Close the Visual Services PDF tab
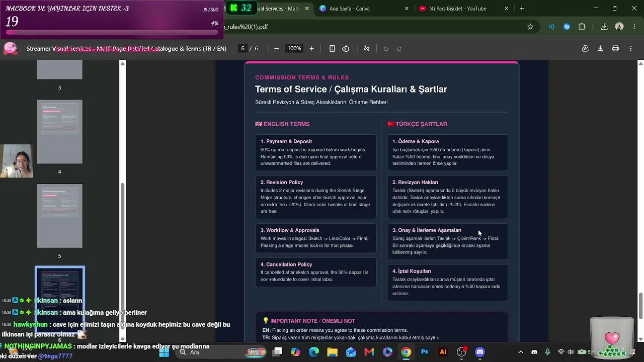Image resolution: width=644 pixels, height=362 pixels. tap(306, 9)
